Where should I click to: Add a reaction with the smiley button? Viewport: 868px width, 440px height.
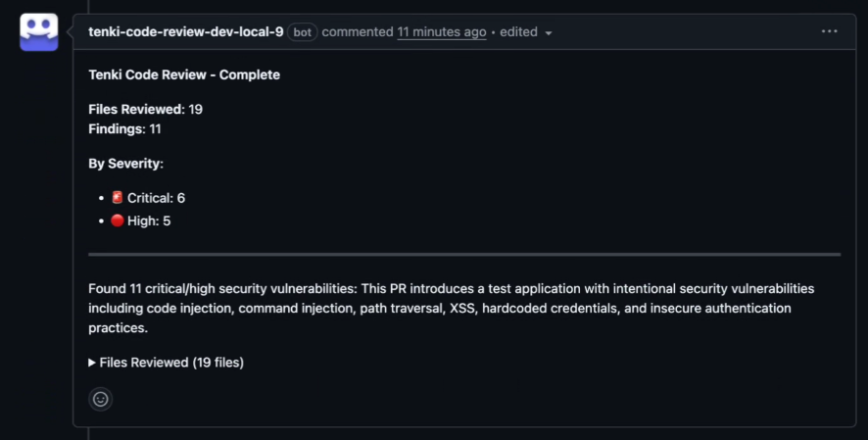(x=100, y=399)
